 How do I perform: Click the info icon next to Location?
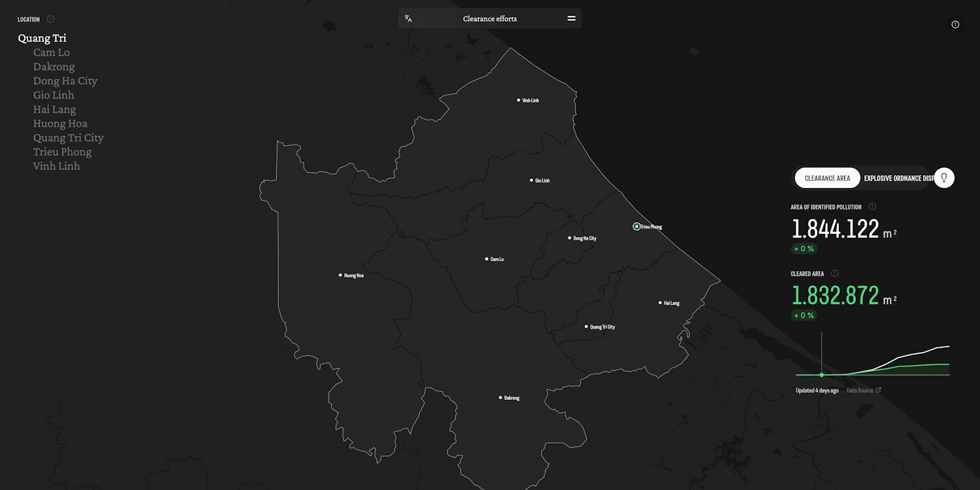tap(51, 20)
